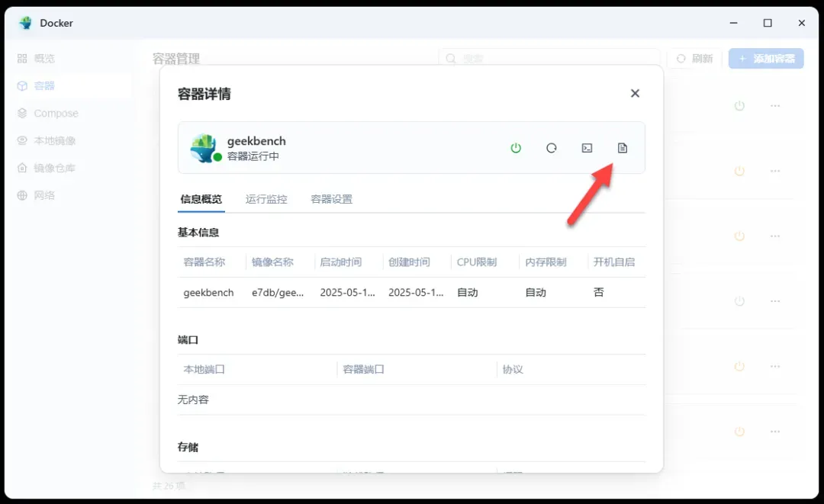Click the 基本信息 section heading
This screenshot has height=504, width=824.
[x=198, y=233]
